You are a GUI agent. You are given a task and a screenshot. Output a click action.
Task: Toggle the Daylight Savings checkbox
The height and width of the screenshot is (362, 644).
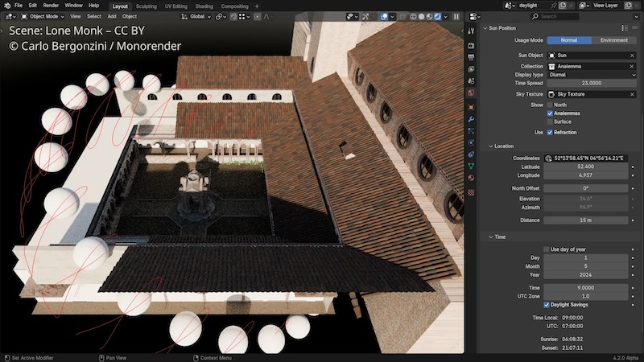click(546, 305)
